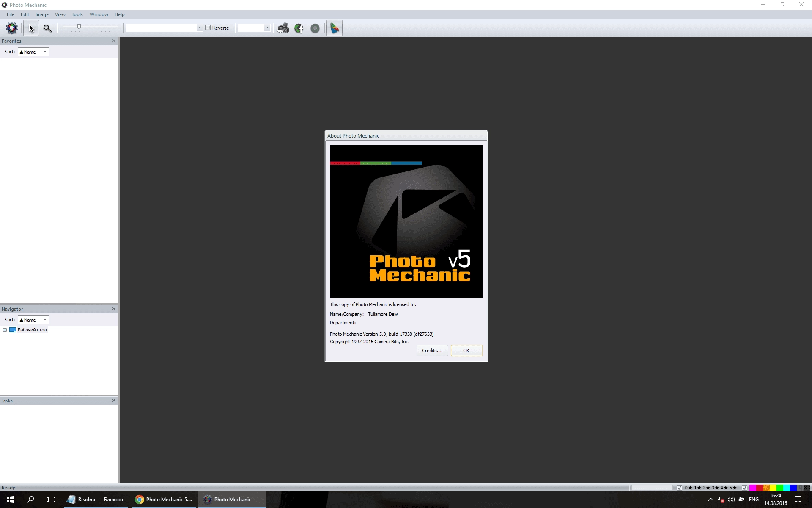Screen dimensions: 812x508
Task: Click the 5 star rating filter
Action: (733, 488)
